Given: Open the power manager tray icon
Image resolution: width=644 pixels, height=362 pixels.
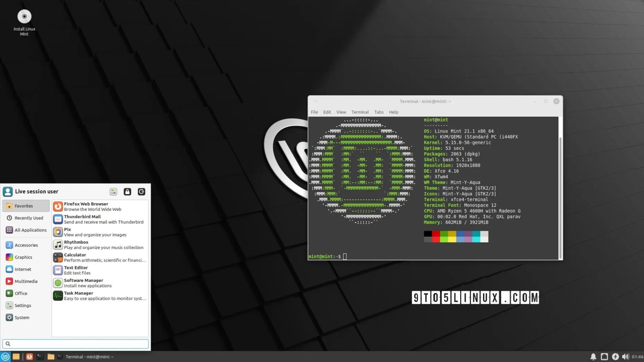Looking at the screenshot, I should click(615, 357).
